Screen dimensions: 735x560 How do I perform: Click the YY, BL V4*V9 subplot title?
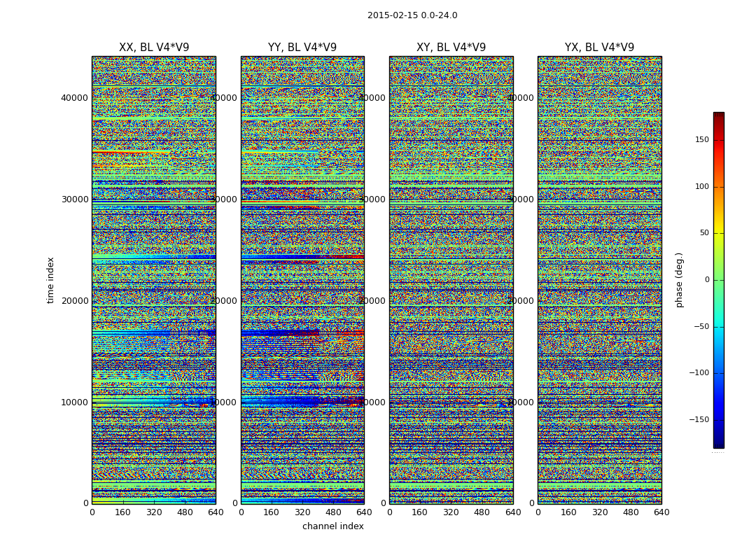click(x=302, y=48)
